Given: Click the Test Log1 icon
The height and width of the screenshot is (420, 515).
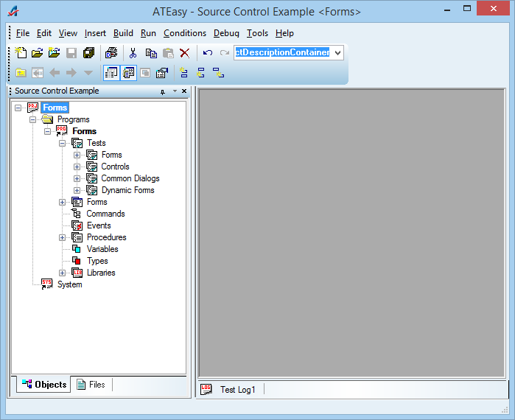Looking at the screenshot, I should pyautogui.click(x=206, y=390).
